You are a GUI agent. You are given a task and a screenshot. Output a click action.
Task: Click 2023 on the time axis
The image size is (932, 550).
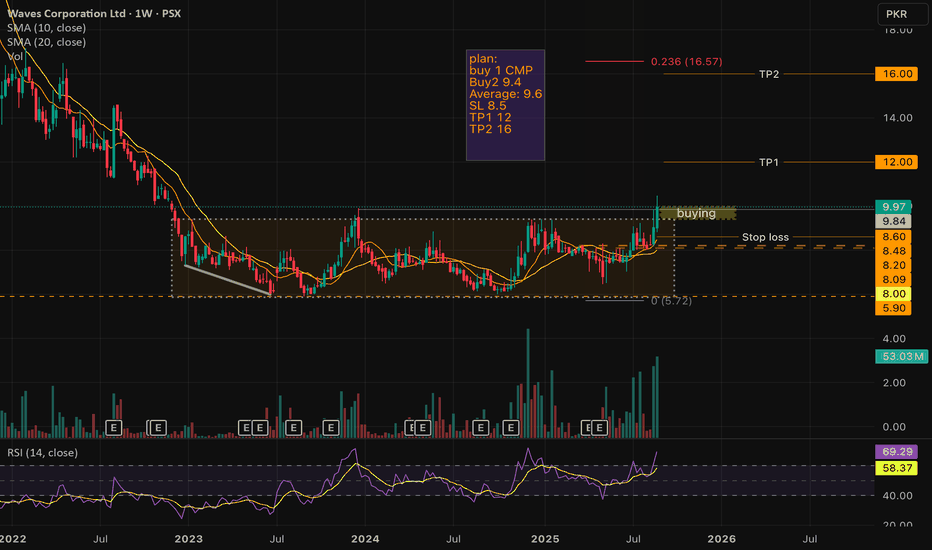tap(188, 539)
